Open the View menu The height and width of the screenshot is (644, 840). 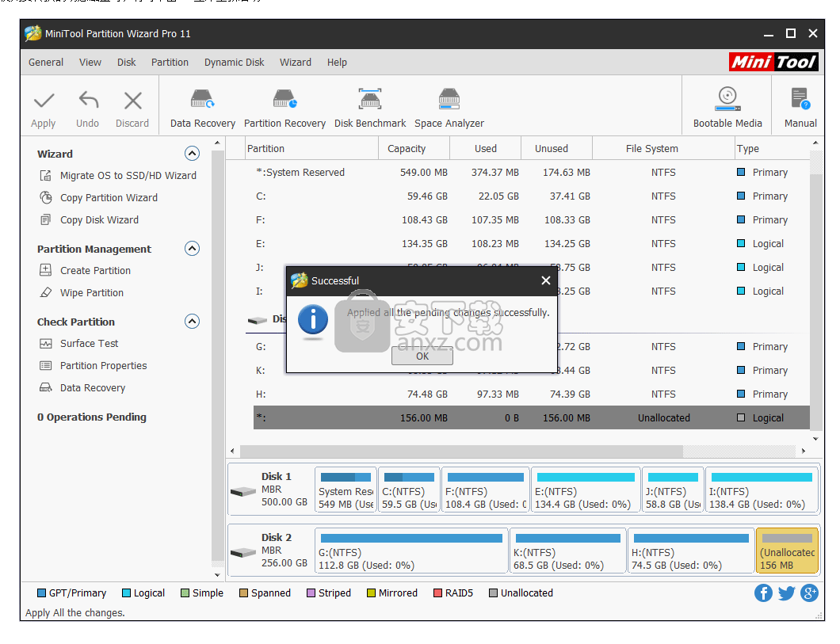90,62
